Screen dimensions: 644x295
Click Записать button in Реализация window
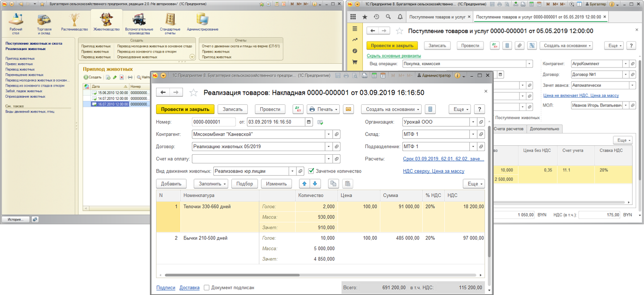(x=233, y=109)
